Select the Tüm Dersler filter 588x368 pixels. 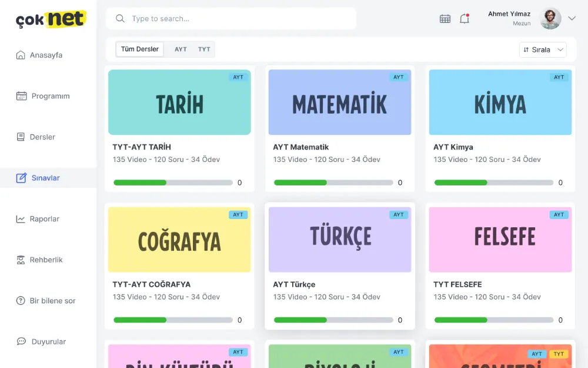140,49
